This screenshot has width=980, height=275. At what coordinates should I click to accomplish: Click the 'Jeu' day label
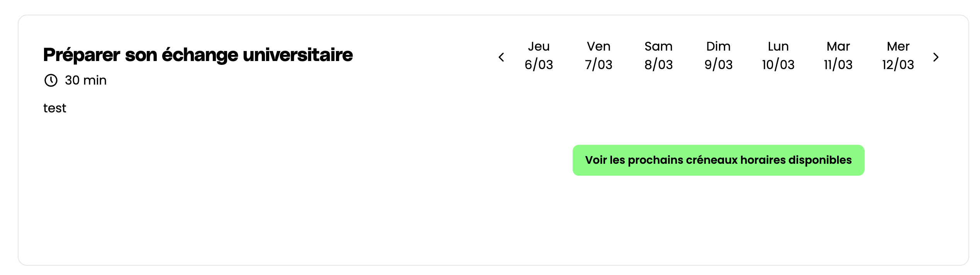coord(539,46)
